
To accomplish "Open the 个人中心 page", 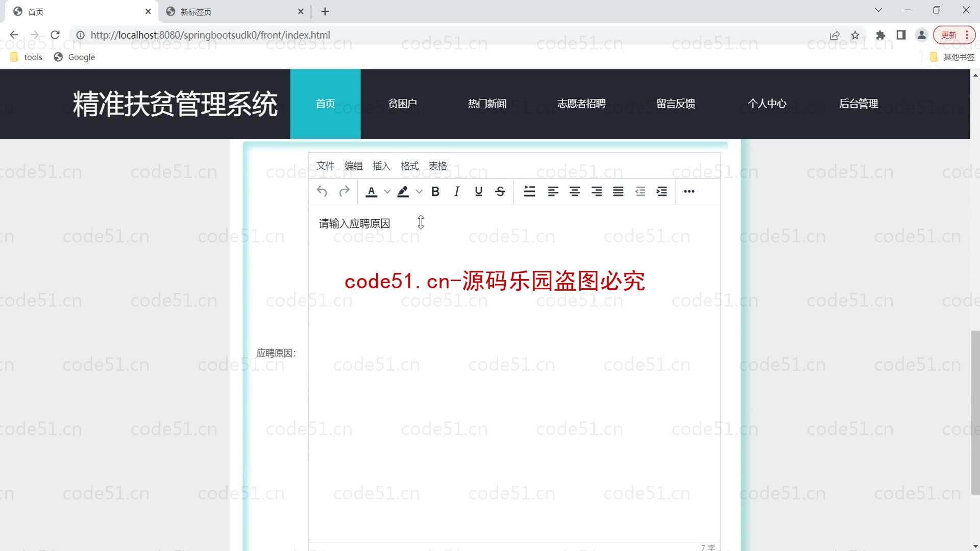I will click(767, 104).
